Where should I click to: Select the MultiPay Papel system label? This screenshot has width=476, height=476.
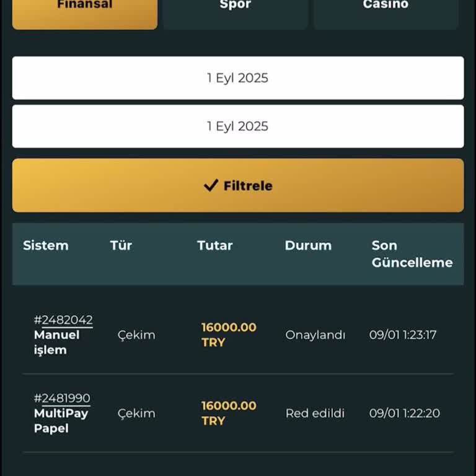61,421
